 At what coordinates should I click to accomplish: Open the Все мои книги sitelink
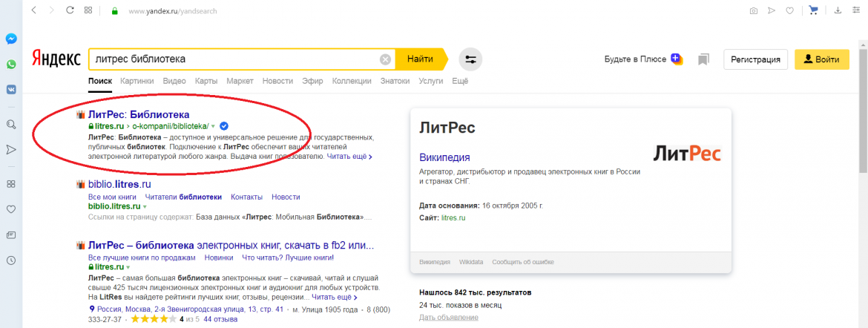112,197
